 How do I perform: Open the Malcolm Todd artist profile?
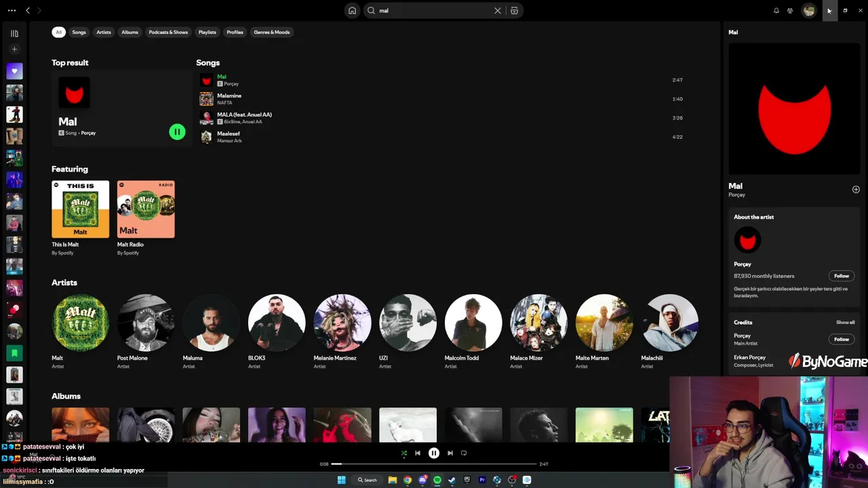click(x=473, y=331)
